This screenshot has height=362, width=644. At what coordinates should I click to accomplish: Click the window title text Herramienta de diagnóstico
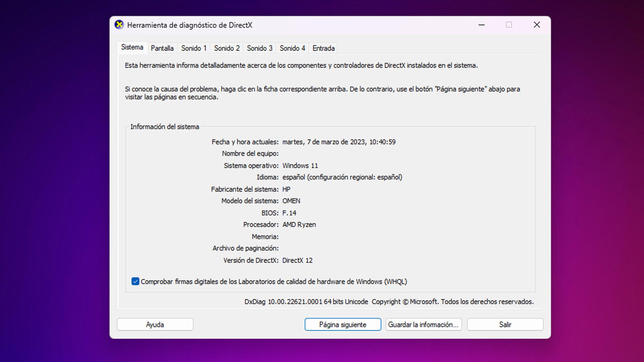pyautogui.click(x=190, y=25)
